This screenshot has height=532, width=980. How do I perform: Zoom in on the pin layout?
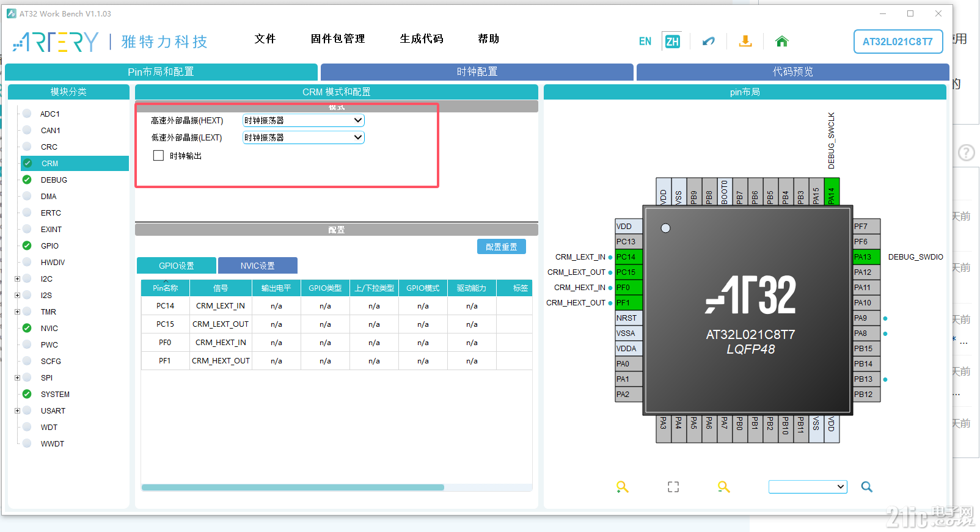[x=623, y=487]
